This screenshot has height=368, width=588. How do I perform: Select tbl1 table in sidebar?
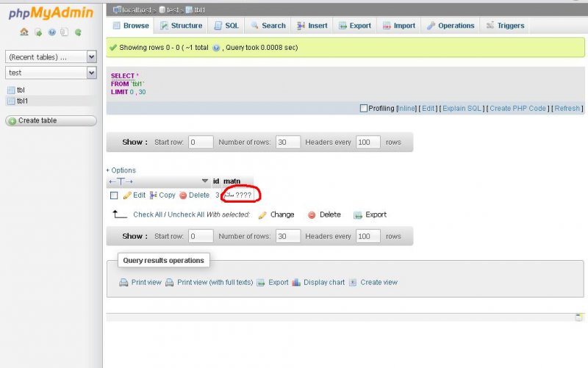[x=22, y=101]
